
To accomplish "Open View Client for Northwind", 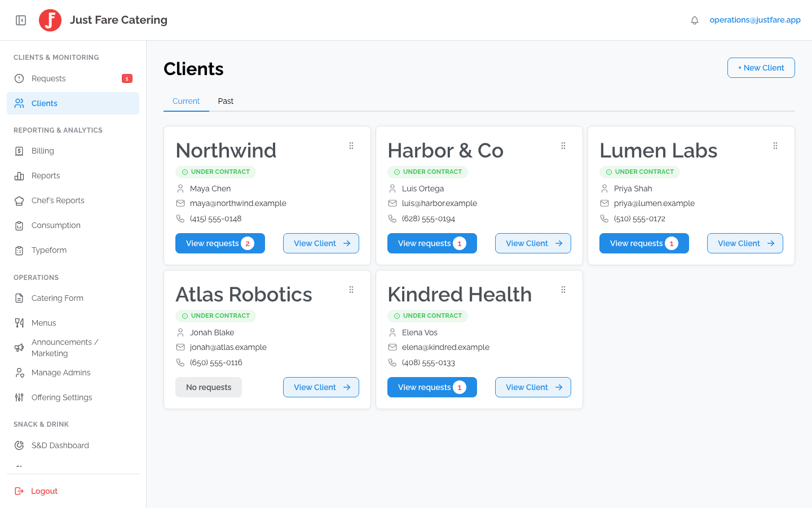I will pyautogui.click(x=321, y=243).
